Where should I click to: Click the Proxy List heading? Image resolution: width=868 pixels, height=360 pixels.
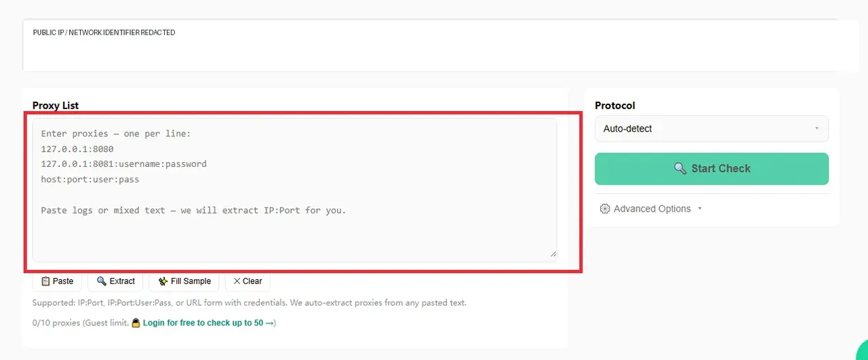[56, 106]
